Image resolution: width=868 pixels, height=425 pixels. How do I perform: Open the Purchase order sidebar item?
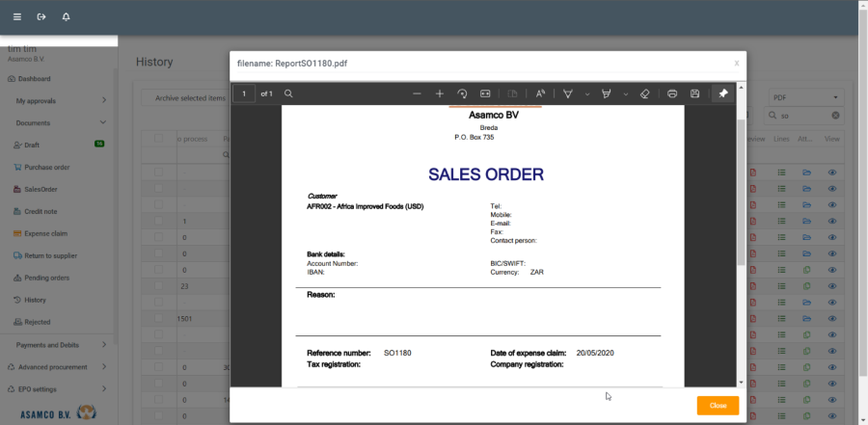46,167
